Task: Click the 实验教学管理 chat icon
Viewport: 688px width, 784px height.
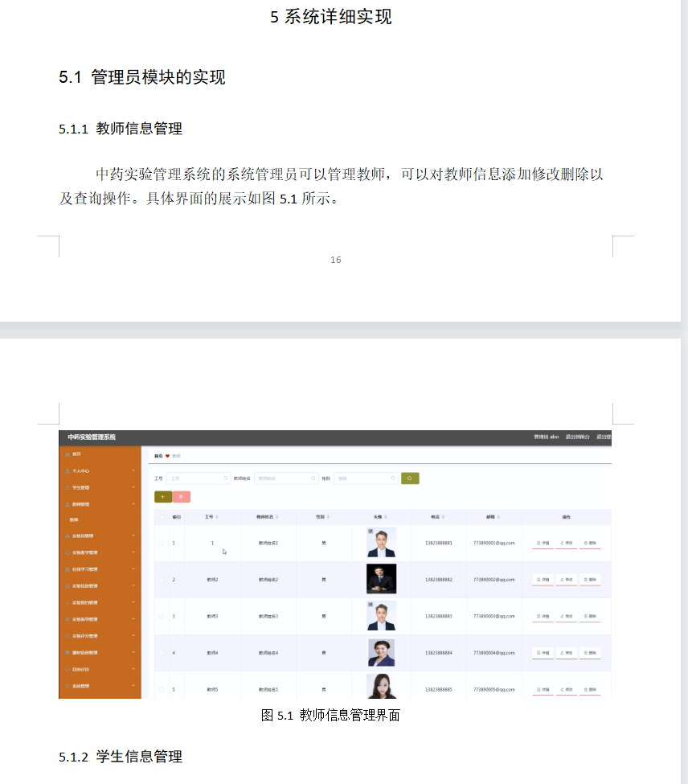Action: (x=66, y=552)
